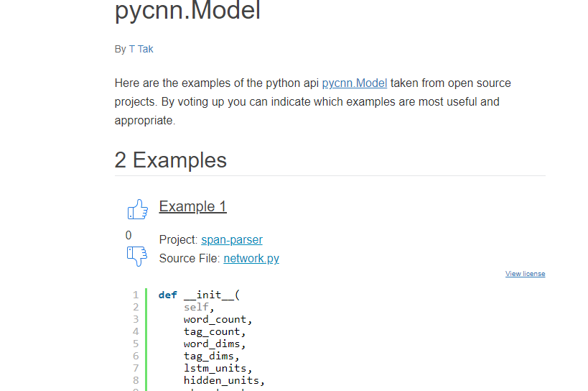
Task: Click the 'Source File:' label
Action: click(190, 259)
